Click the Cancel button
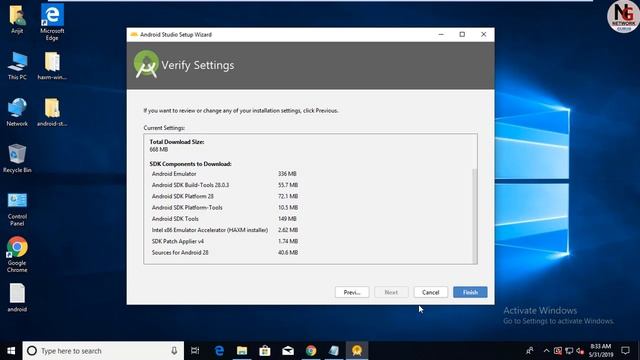640x360 pixels. [430, 292]
